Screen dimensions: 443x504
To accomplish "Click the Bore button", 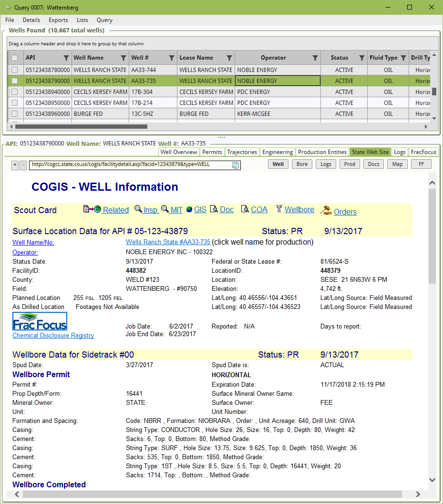I will coord(302,164).
